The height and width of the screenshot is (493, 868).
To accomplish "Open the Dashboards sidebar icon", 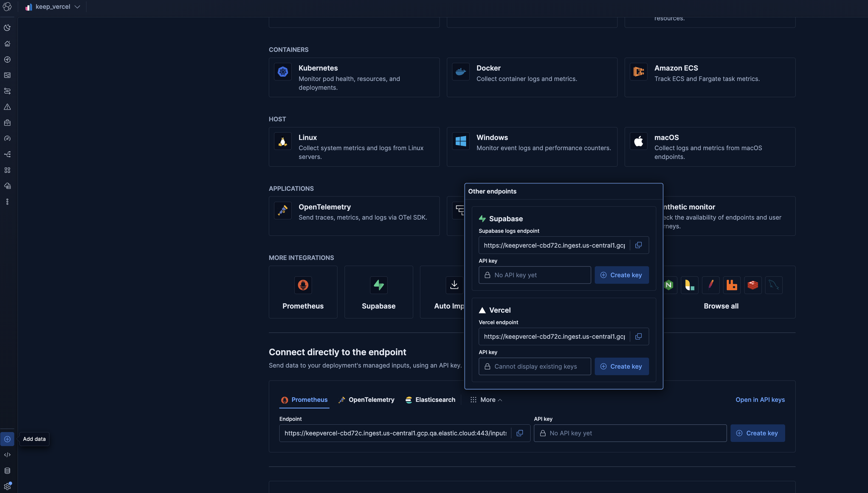I will pyautogui.click(x=7, y=75).
